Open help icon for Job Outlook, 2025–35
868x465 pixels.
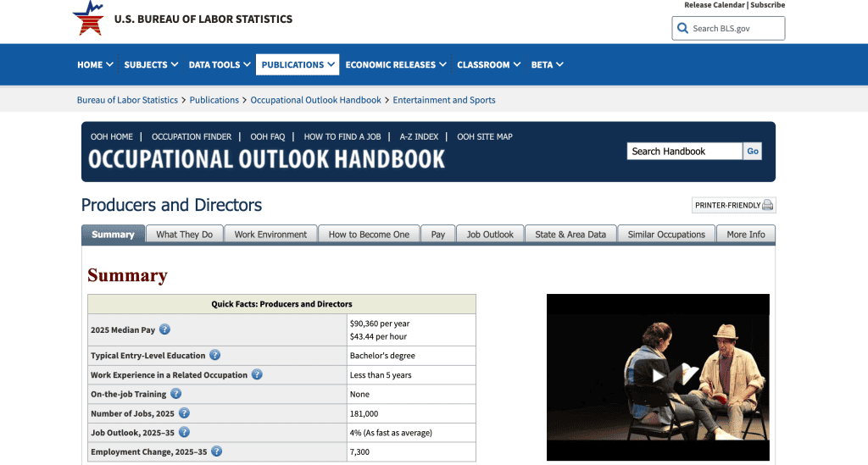(184, 432)
